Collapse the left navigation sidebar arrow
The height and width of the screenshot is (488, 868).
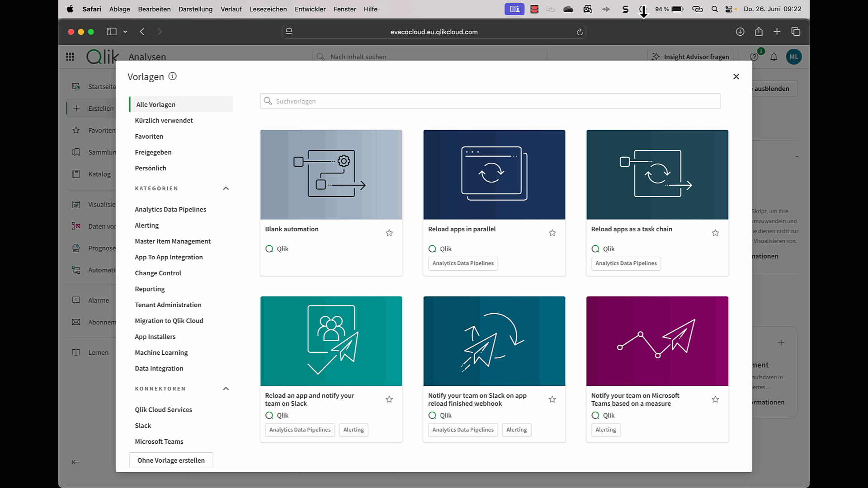(x=75, y=462)
